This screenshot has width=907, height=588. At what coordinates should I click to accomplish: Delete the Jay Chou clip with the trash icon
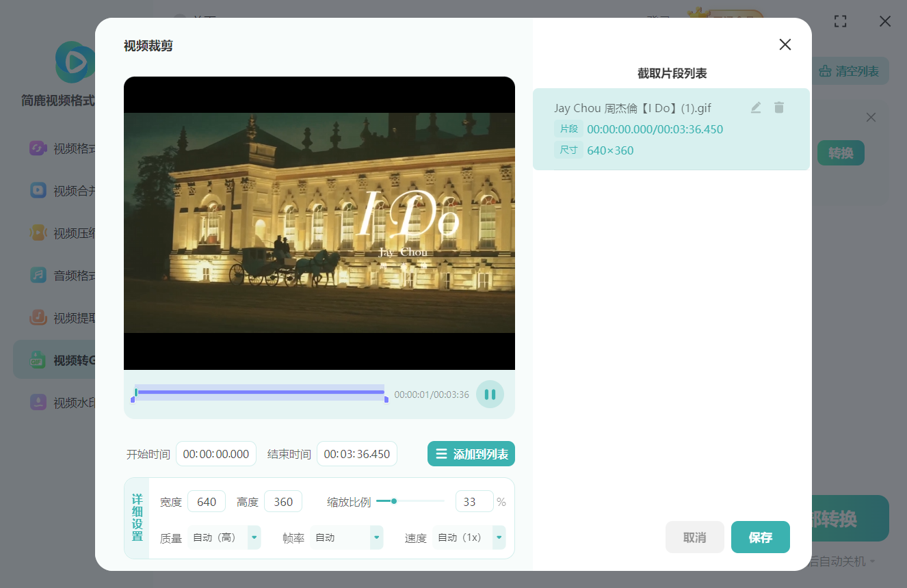pos(779,107)
